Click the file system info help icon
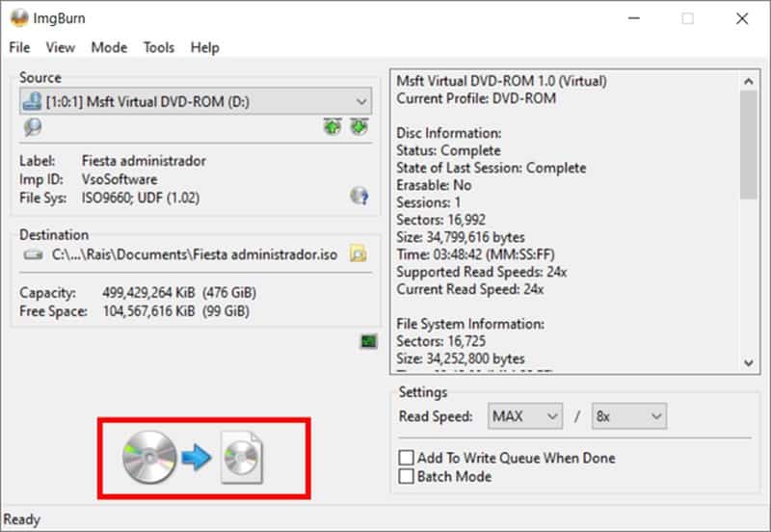This screenshot has width=771, height=532. click(359, 197)
